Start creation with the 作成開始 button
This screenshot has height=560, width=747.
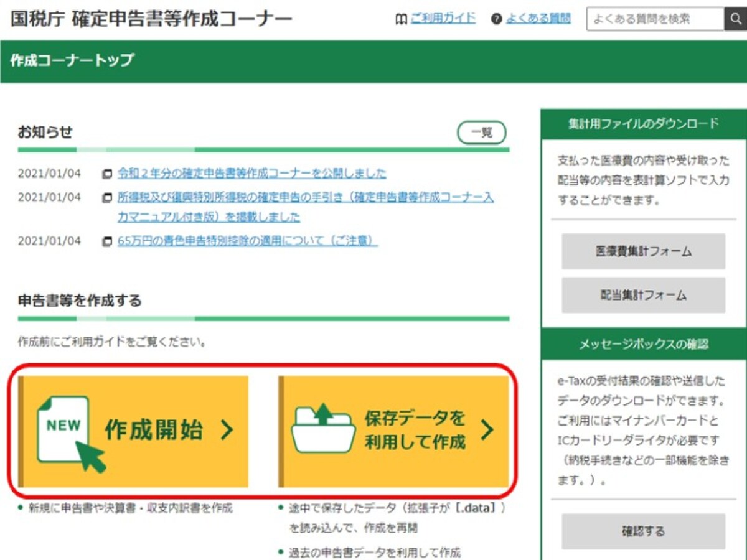[x=133, y=431]
